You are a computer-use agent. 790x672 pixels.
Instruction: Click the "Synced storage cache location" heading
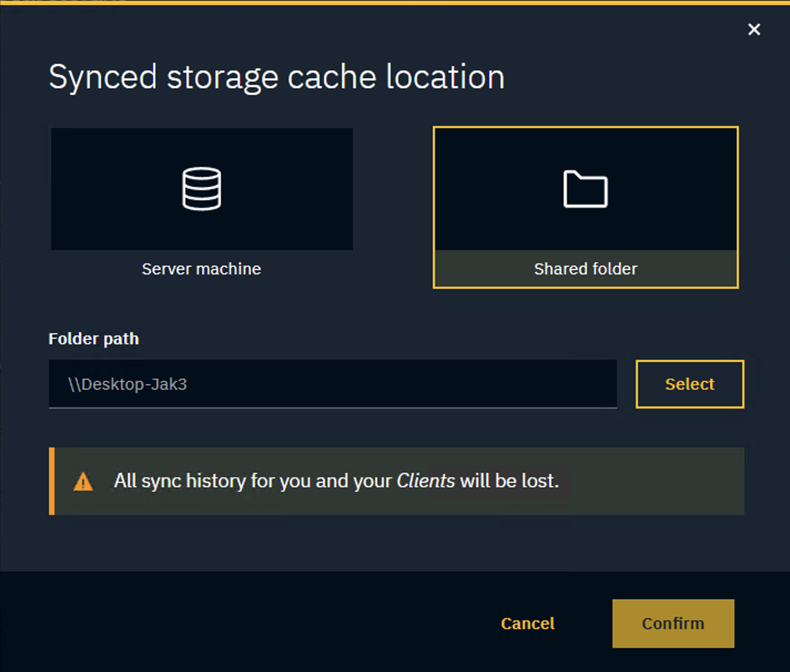277,77
